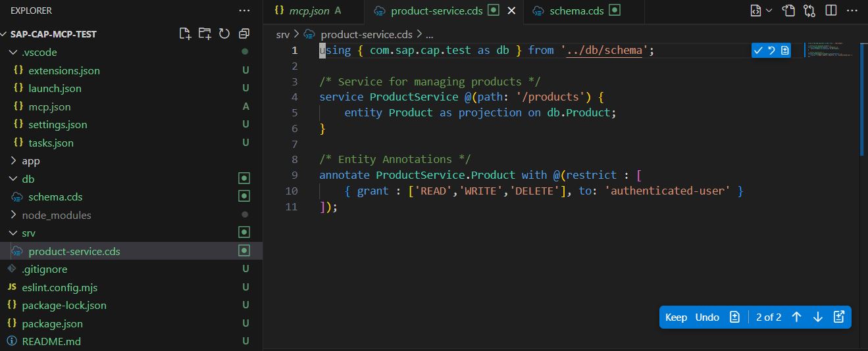
Task: Undo the change using the inline arrow icon
Action: tap(771, 51)
